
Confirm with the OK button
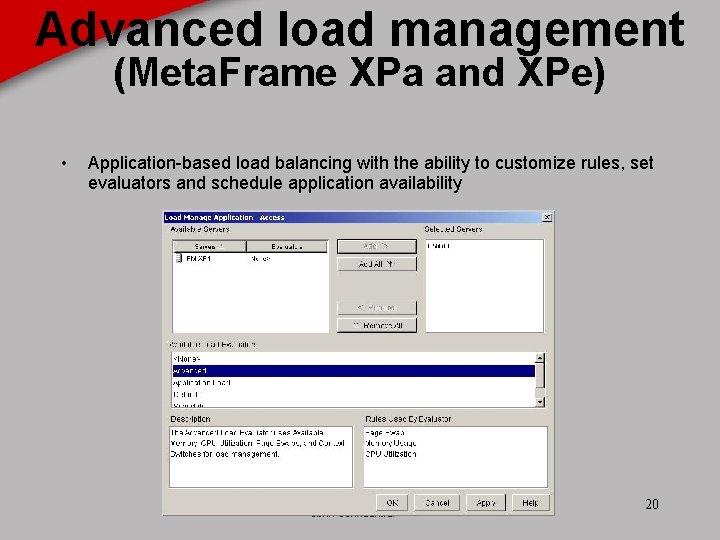[x=392, y=503]
